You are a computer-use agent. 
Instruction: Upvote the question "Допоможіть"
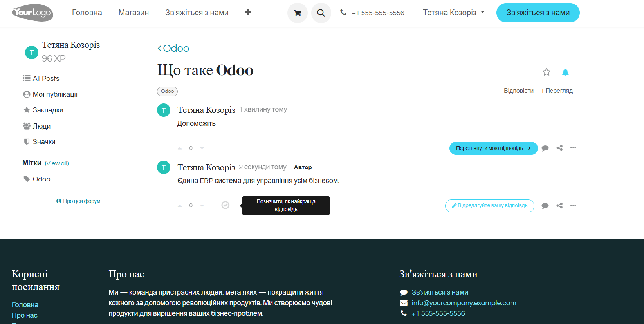tap(180, 148)
